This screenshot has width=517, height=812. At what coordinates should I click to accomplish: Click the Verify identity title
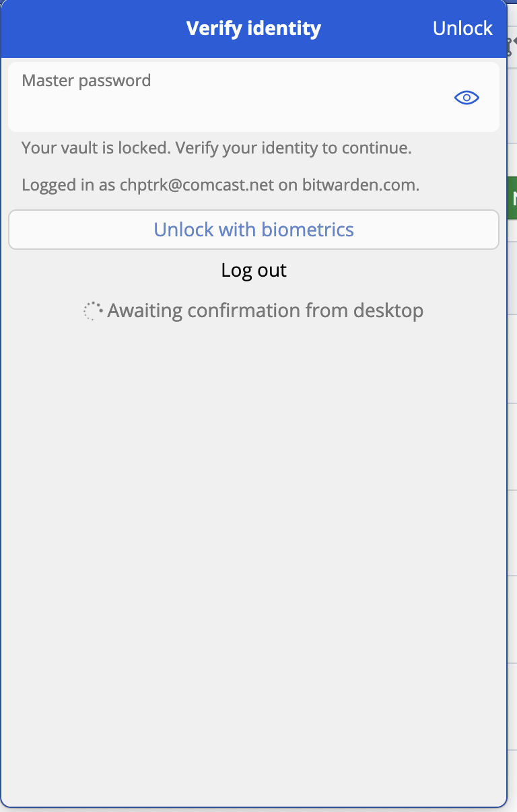(x=254, y=28)
